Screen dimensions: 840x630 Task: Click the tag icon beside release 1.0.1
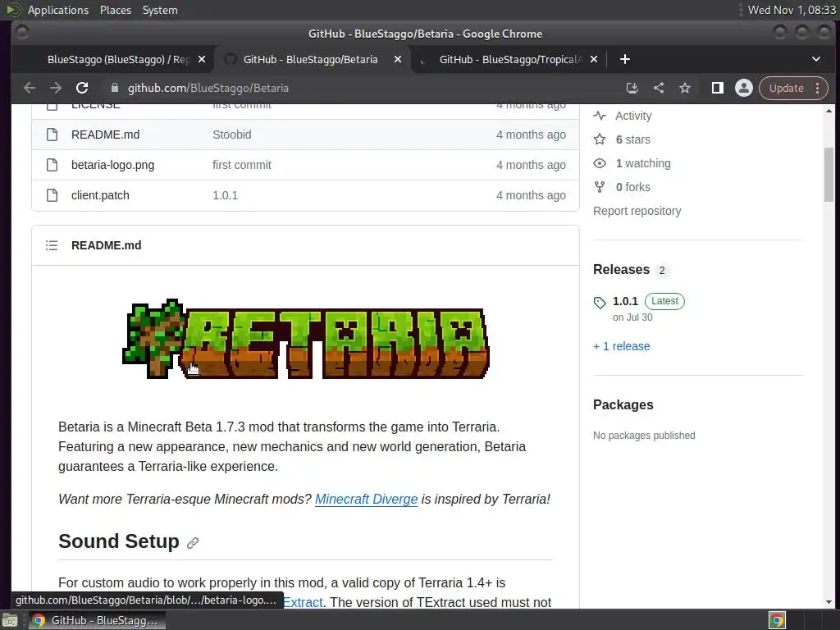600,303
